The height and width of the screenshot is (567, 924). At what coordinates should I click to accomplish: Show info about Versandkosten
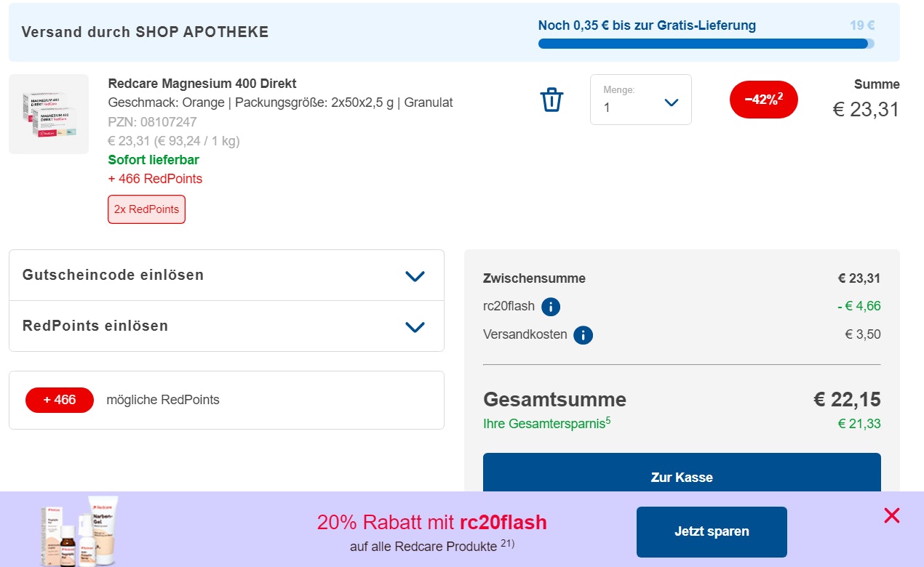pos(583,335)
